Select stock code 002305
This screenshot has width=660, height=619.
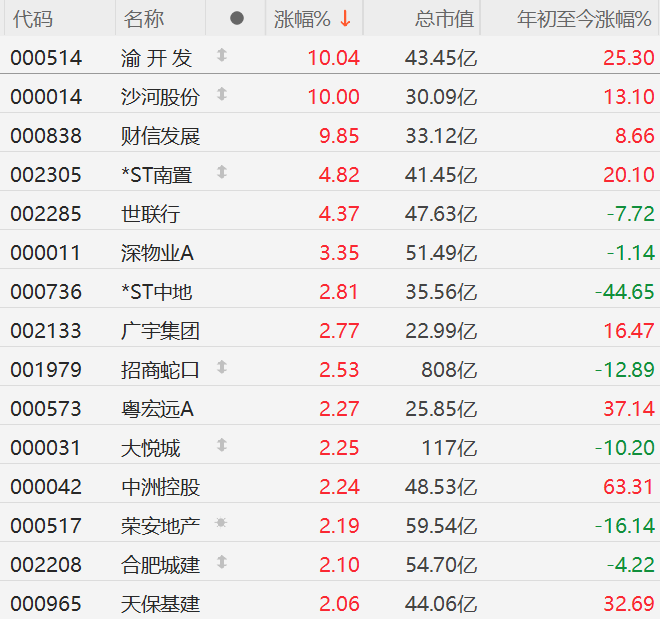click(x=46, y=175)
